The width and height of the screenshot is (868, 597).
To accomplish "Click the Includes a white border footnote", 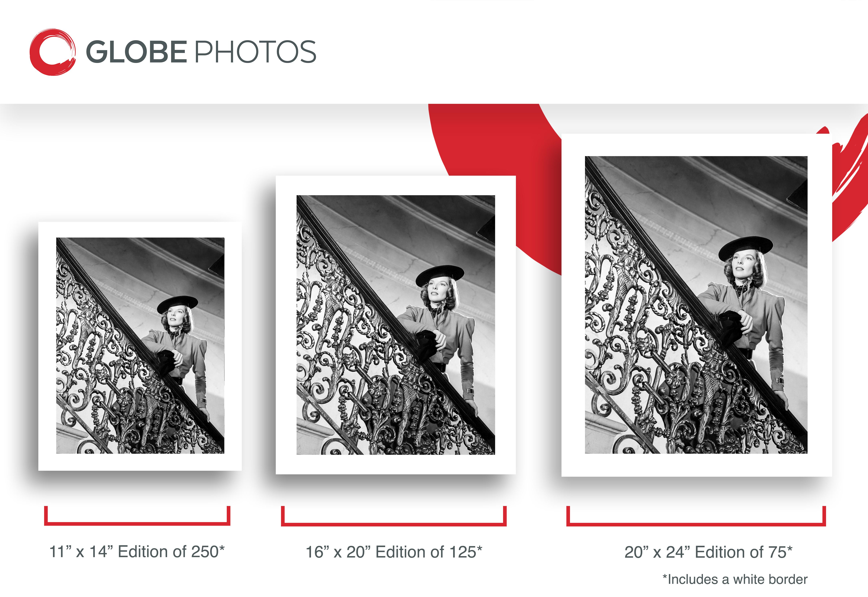I will pyautogui.click(x=735, y=579).
